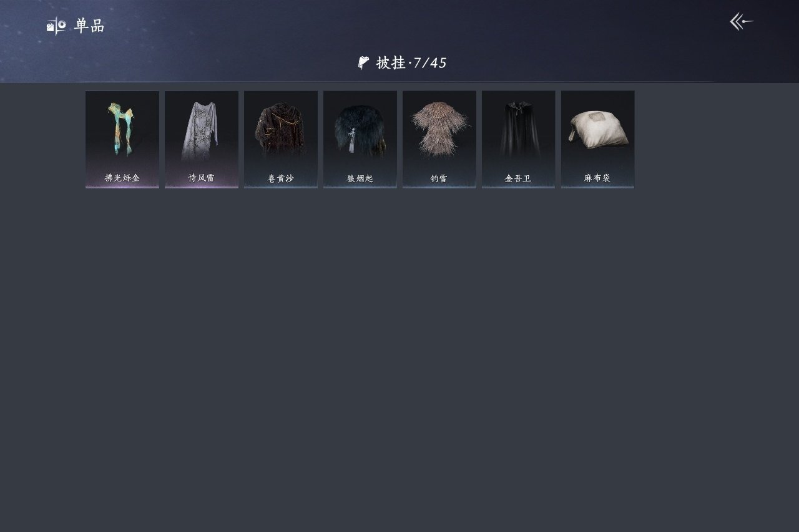Click the 狼烟起 name label
This screenshot has width=799, height=532.
pyautogui.click(x=360, y=178)
